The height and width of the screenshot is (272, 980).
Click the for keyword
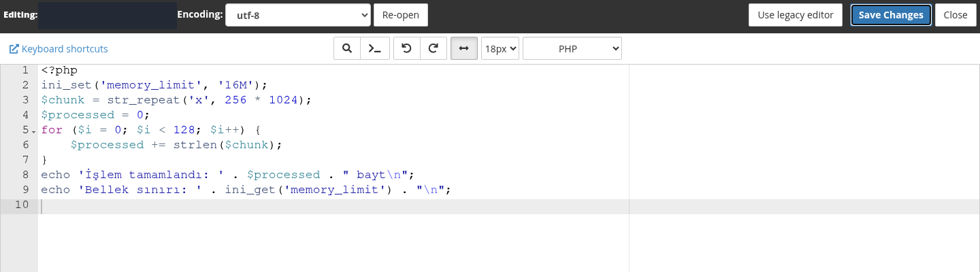coord(52,130)
